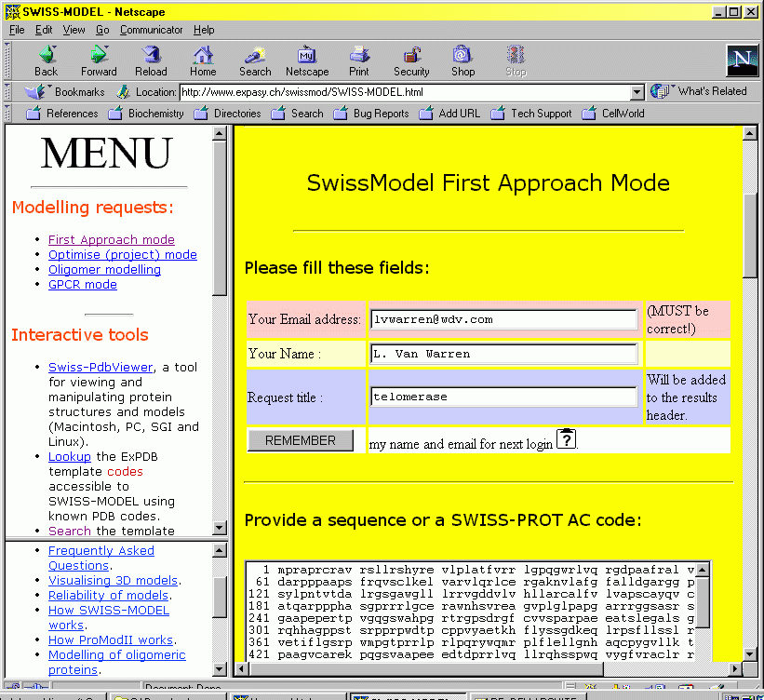The image size is (764, 700).
Task: Click the Your Email address field
Action: 503,319
